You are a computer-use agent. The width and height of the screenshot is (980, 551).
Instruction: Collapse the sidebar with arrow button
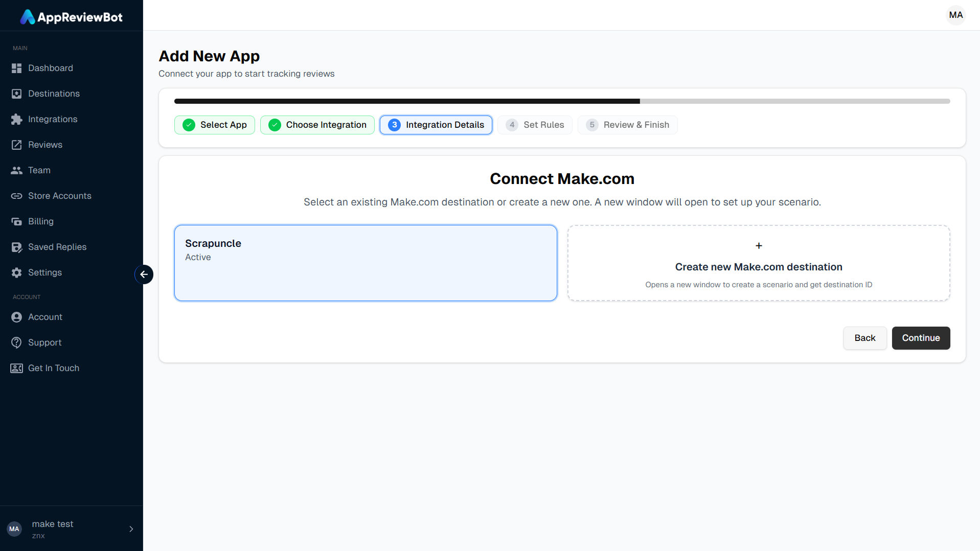pyautogui.click(x=144, y=274)
